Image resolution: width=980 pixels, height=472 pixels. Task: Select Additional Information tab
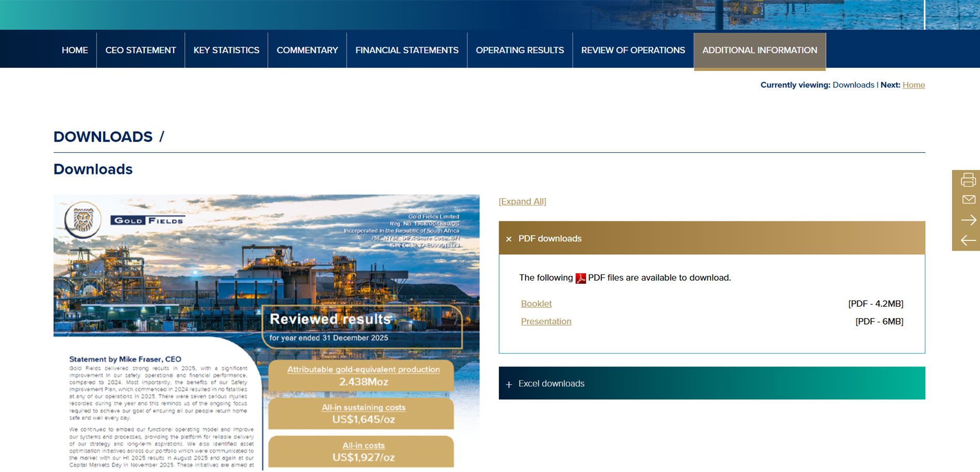click(760, 50)
